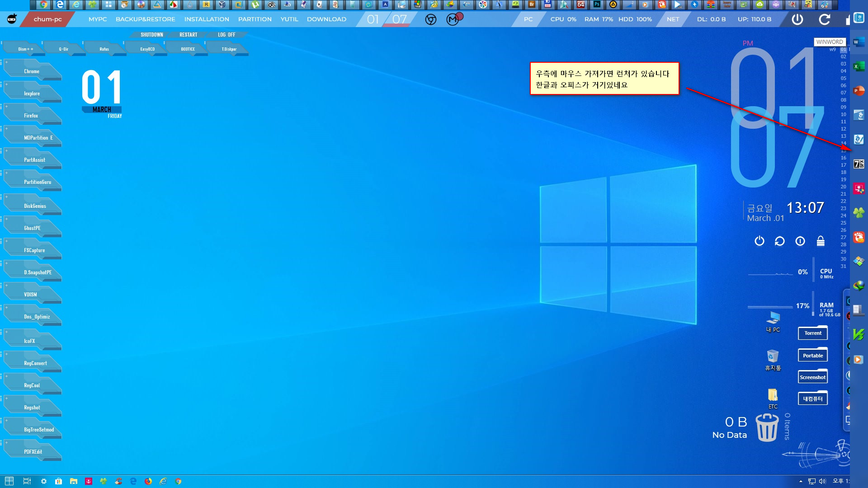Image resolution: width=868 pixels, height=488 pixels.
Task: Open 내 PC desktop icon
Action: click(x=773, y=321)
